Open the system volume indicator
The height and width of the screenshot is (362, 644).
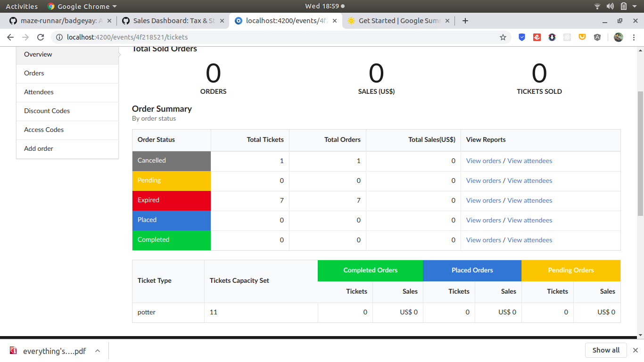click(x=610, y=6)
